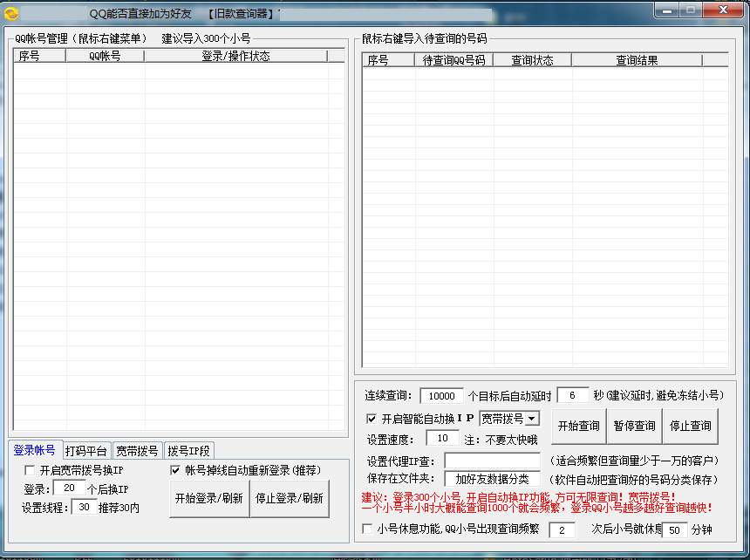Click 查询状态 column header

(532, 60)
